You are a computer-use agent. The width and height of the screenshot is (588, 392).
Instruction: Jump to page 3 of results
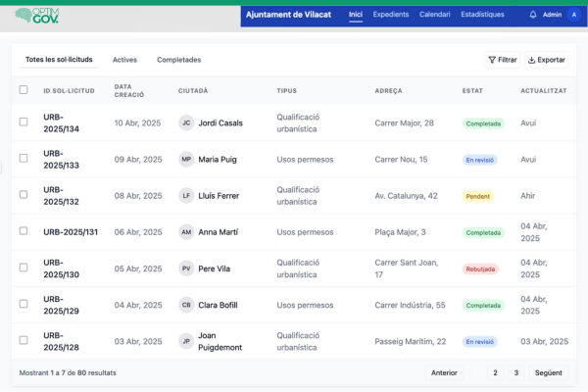[516, 372]
